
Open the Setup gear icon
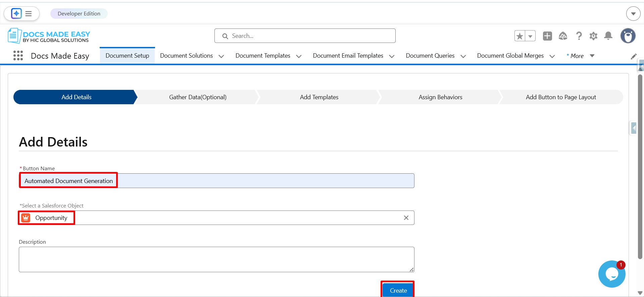[x=593, y=36]
